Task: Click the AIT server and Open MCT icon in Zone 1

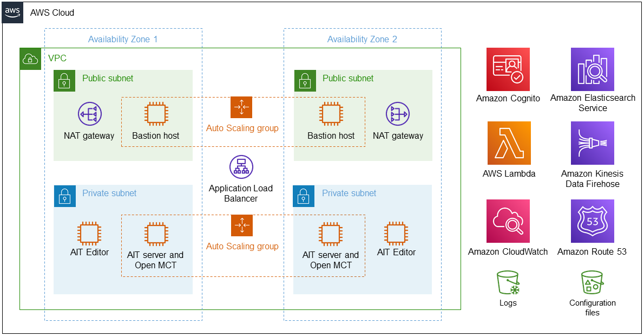Action: tap(156, 234)
